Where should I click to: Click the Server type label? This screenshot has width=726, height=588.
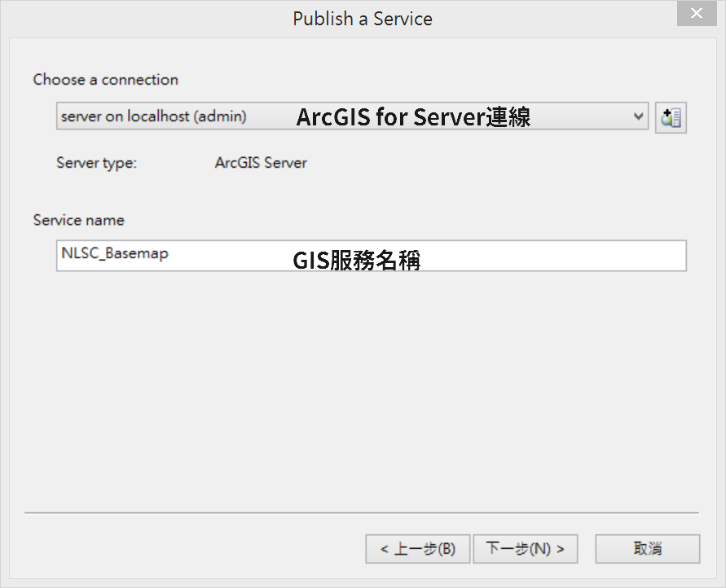tap(96, 164)
